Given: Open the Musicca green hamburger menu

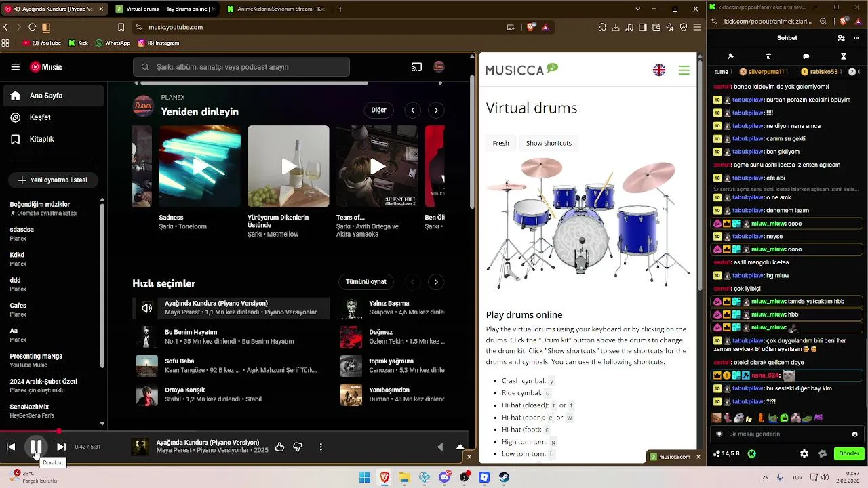Looking at the screenshot, I should pos(684,70).
